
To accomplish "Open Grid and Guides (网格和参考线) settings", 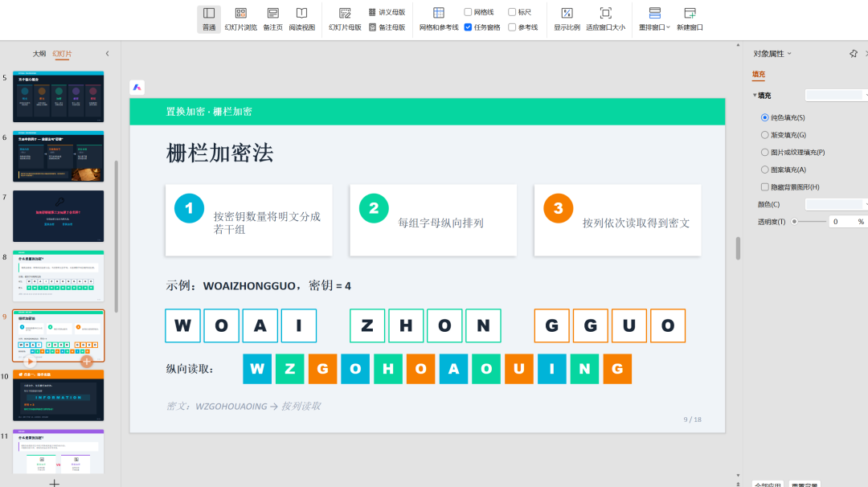I will [x=439, y=18].
